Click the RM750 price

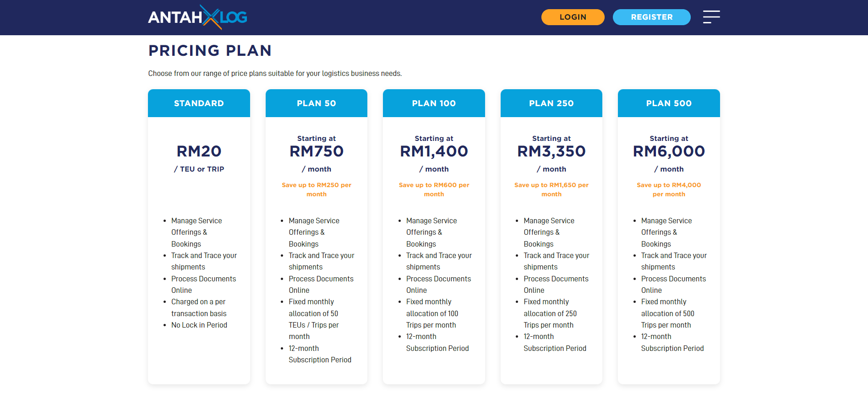(x=317, y=151)
